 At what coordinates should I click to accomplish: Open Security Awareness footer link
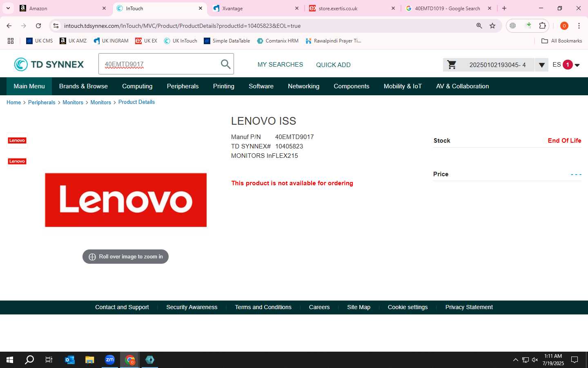click(192, 307)
